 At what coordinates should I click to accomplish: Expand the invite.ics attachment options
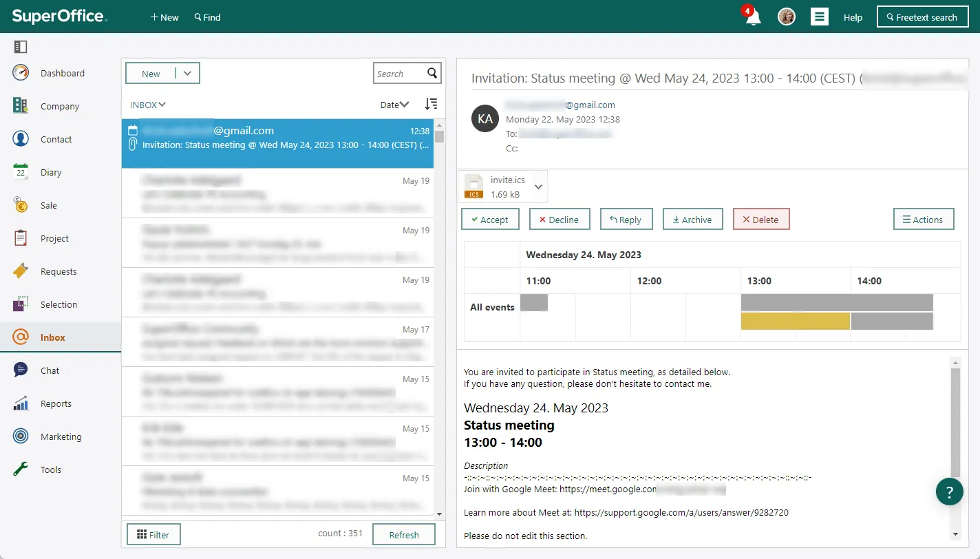coord(538,187)
